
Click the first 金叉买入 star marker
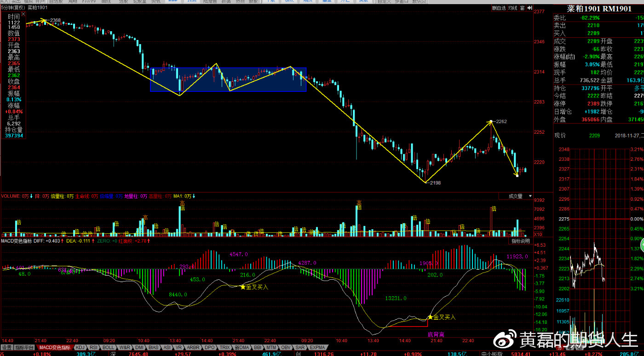point(243,287)
